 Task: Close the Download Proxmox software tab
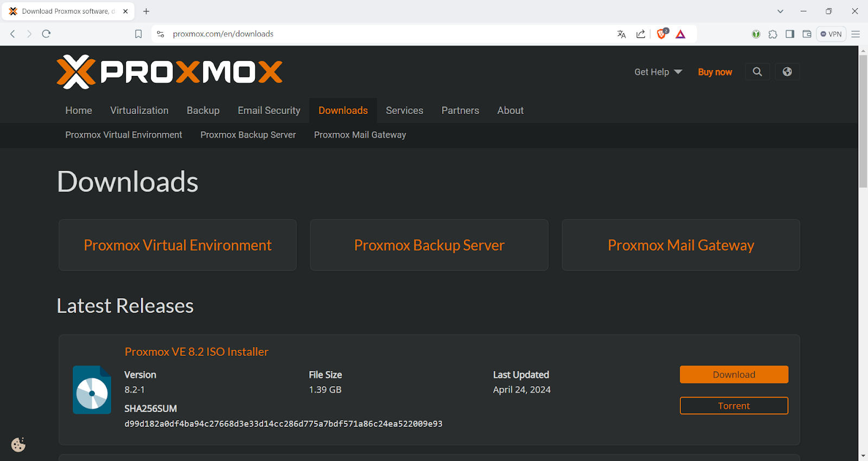click(125, 11)
